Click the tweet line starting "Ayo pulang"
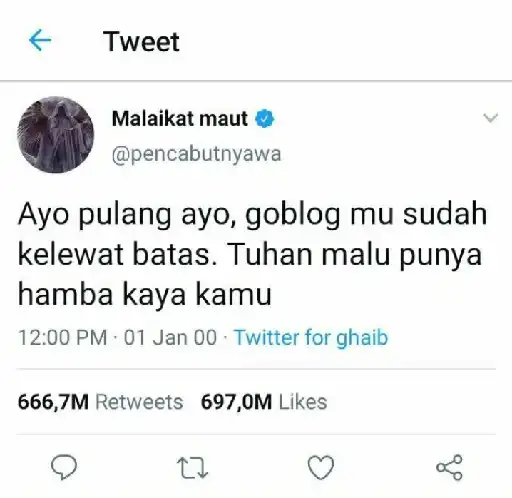 tap(252, 215)
